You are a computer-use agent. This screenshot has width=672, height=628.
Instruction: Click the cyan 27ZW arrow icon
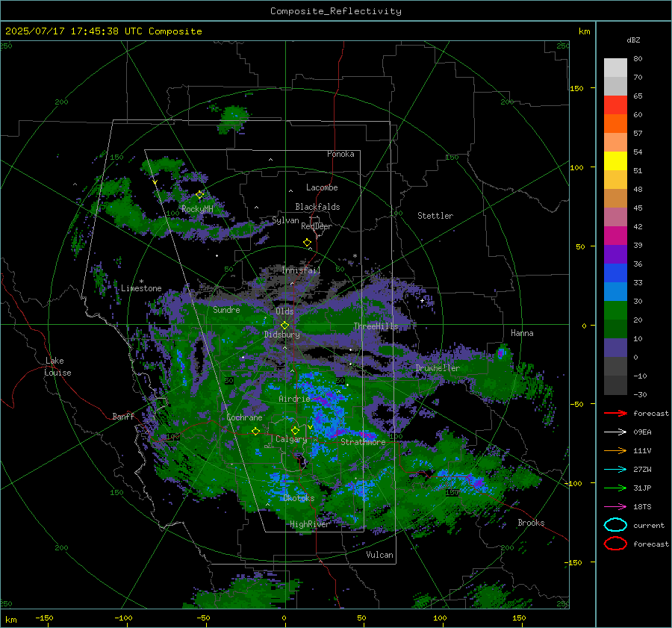pyautogui.click(x=615, y=470)
